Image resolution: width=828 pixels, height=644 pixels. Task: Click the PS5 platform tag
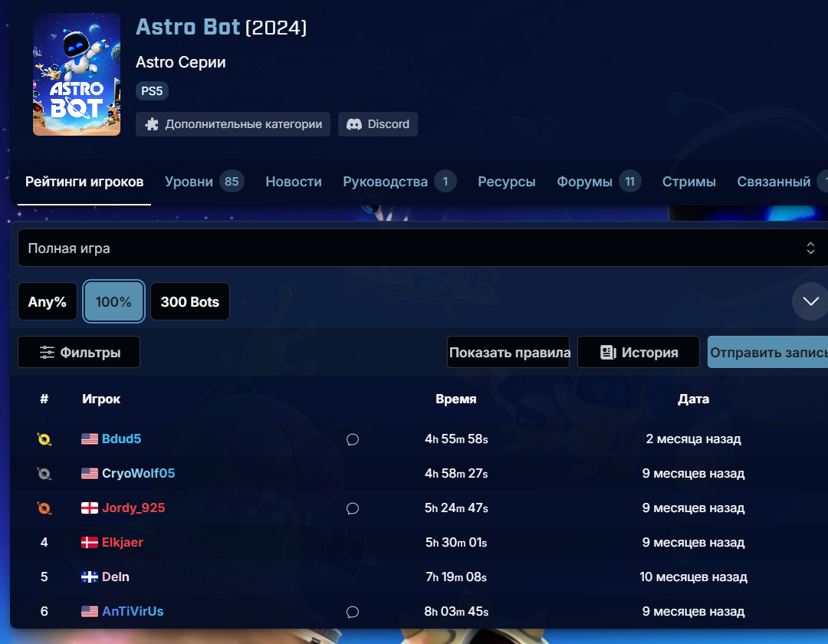pos(152,90)
